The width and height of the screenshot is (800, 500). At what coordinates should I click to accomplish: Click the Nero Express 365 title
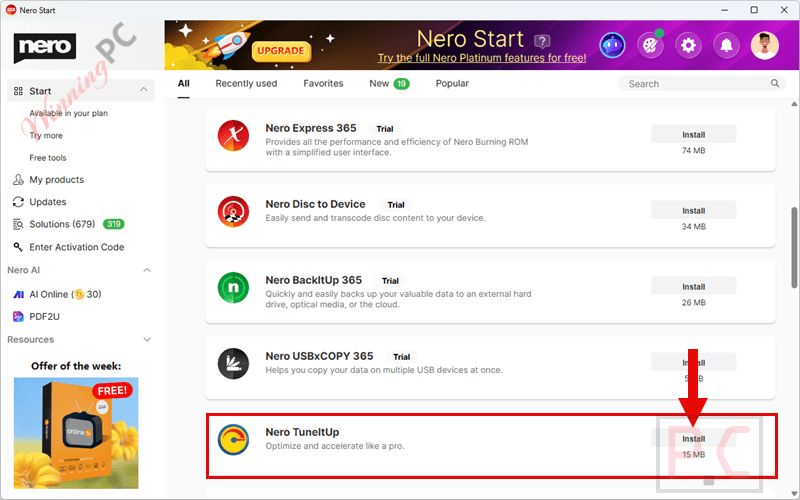click(311, 128)
